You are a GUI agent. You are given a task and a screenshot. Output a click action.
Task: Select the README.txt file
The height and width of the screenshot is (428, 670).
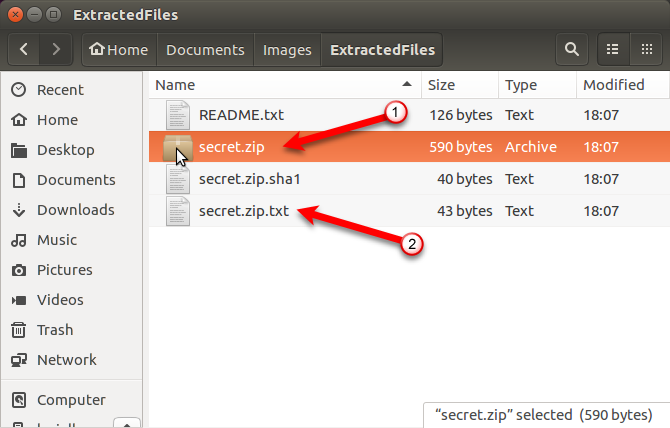click(x=409, y=115)
